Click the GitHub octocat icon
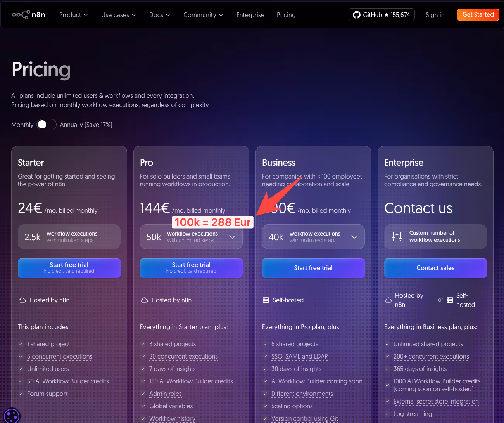504x423 pixels. click(357, 15)
